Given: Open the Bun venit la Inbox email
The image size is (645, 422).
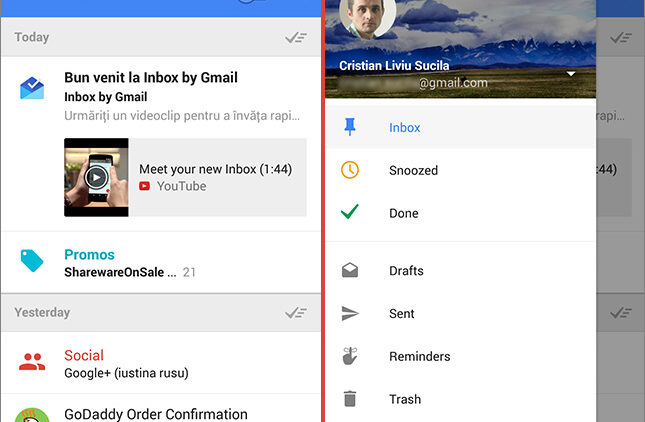Looking at the screenshot, I should pos(150,78).
